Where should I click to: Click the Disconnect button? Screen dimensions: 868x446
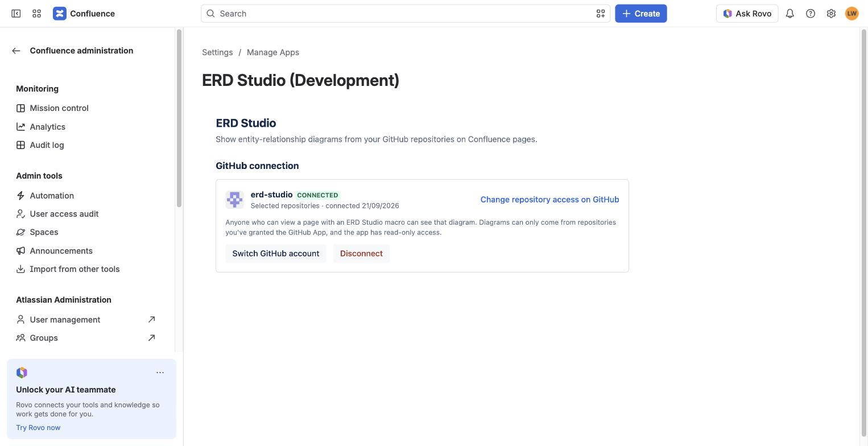(361, 254)
